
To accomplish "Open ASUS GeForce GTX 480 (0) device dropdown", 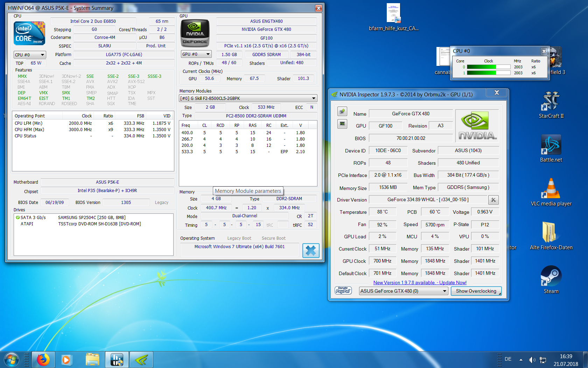I will (x=404, y=291).
